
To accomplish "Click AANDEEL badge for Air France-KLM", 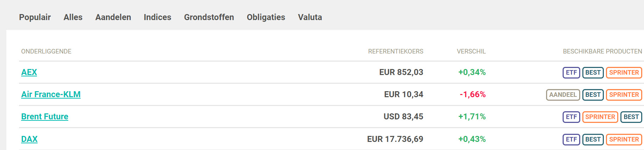I will coord(563,95).
